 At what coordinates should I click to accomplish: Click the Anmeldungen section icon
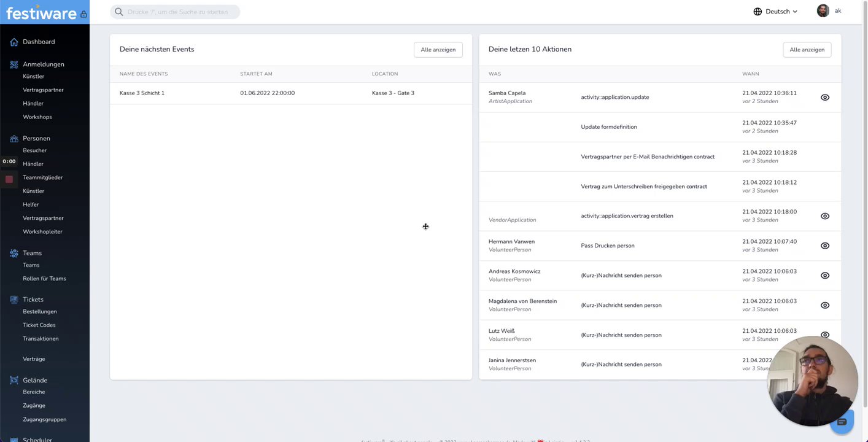click(x=14, y=64)
